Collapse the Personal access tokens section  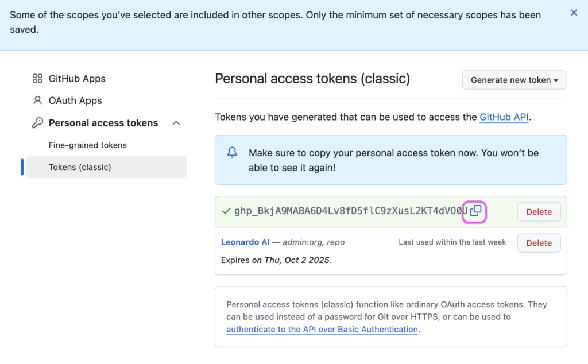176,123
